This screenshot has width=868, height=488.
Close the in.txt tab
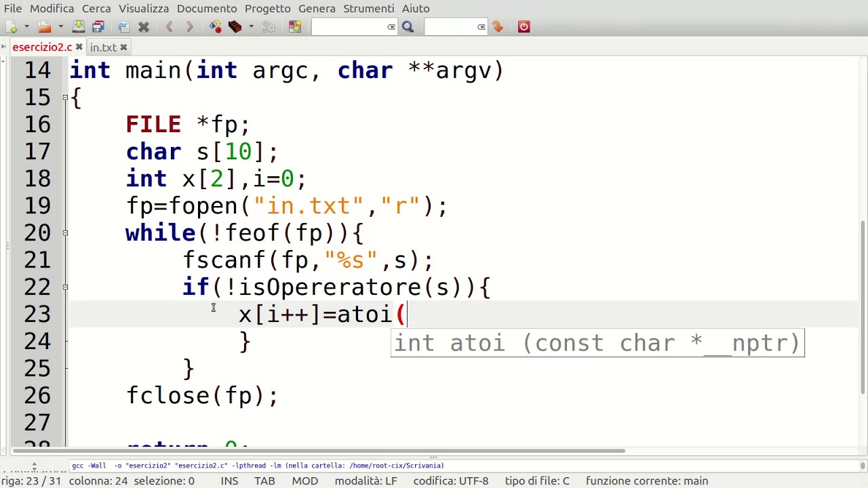tap(123, 47)
